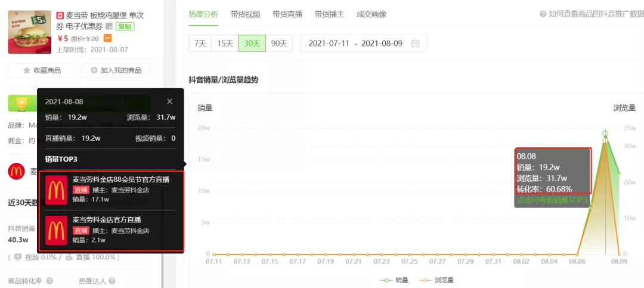The image size is (644, 288).
Task: Click the red shop icon before 麦当劳 title
Action: [60, 16]
